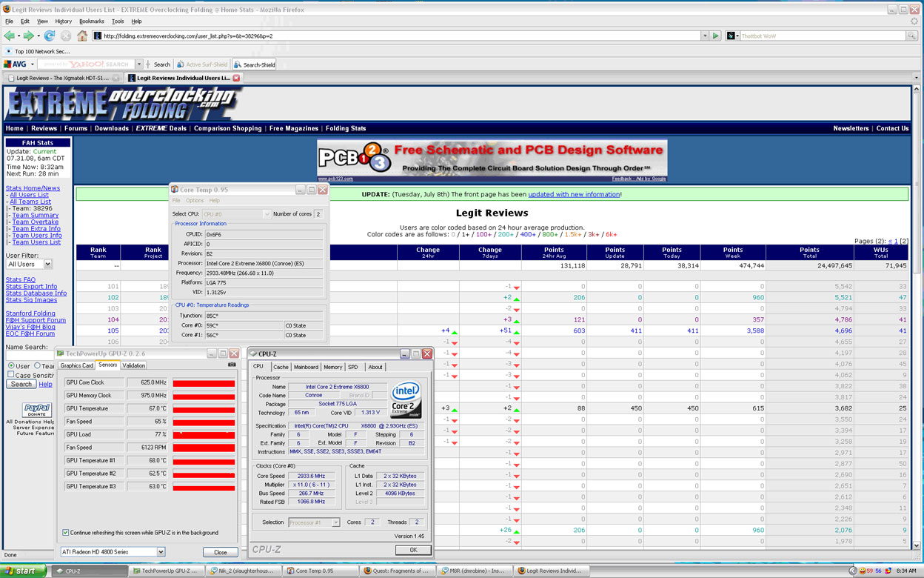Click the Core Temp title bar icon
Viewport: 924px width, 578px height.
[175, 190]
